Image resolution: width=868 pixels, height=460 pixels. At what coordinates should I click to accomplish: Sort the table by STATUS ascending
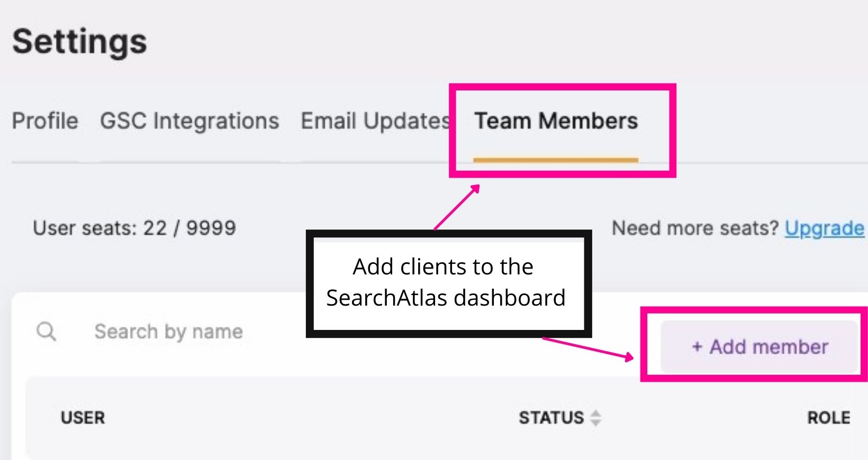pos(596,413)
